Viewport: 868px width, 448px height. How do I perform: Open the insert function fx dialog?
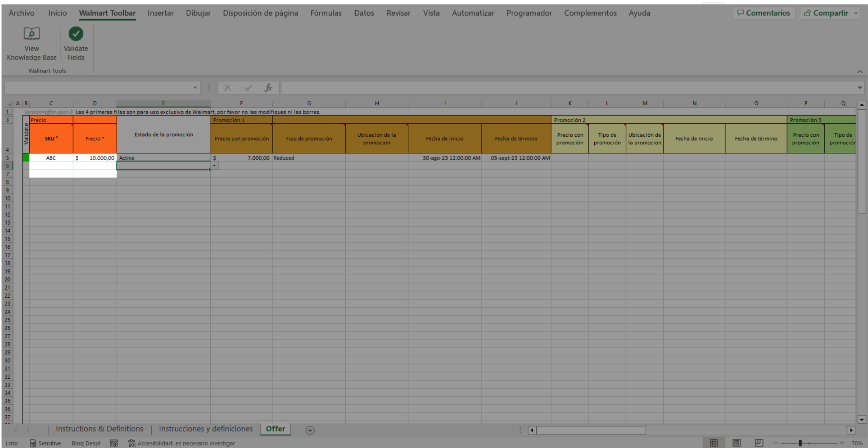click(268, 88)
